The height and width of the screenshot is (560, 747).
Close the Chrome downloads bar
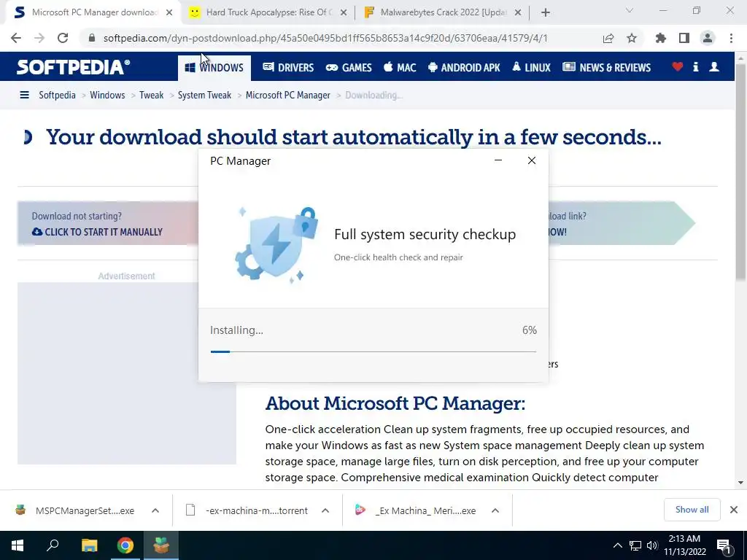tap(734, 510)
